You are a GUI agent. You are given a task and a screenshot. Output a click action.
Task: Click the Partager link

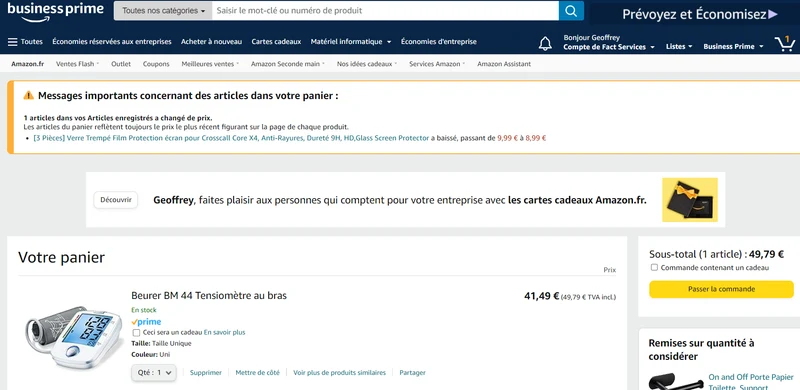pyautogui.click(x=412, y=373)
